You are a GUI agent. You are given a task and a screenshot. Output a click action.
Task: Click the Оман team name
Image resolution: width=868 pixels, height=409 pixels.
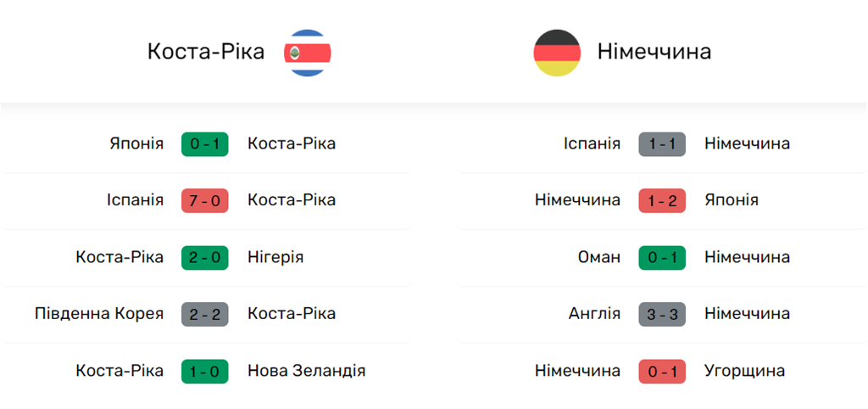[598, 257]
